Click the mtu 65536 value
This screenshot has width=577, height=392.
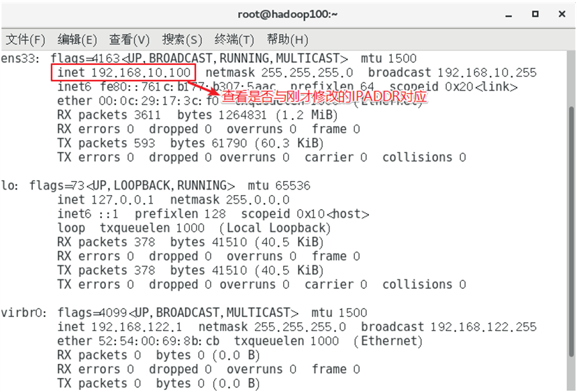tap(279, 186)
